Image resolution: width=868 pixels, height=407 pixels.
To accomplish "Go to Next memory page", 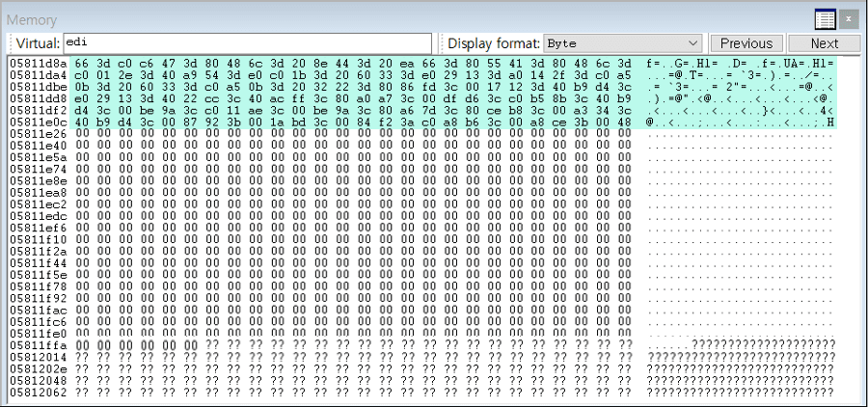I will click(825, 43).
